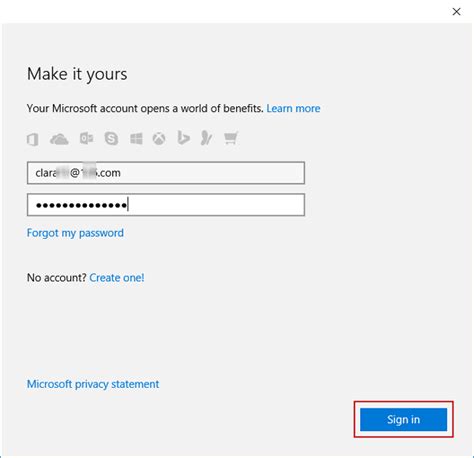Click the Office icon in benefits row
The image size is (474, 458).
(33, 139)
